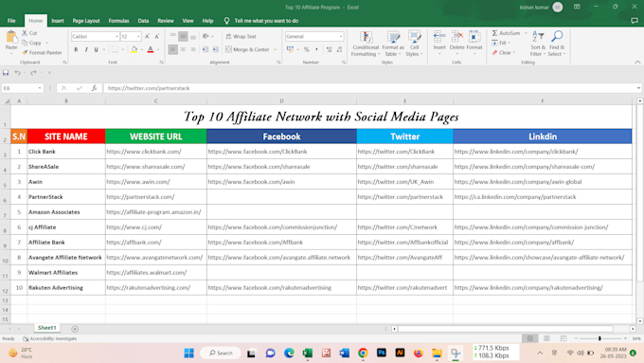644x363 pixels.
Task: Switch to the Page Layout tab
Action: (86, 21)
